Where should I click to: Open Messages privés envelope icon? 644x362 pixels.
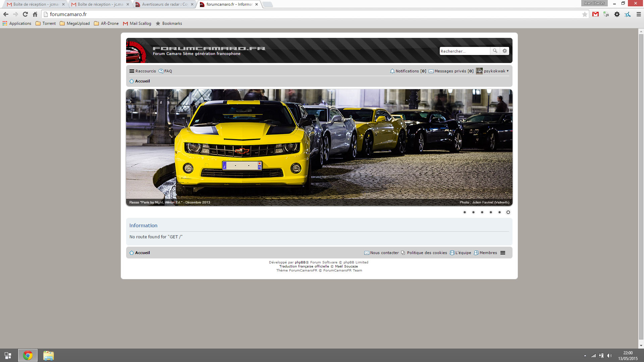(431, 71)
